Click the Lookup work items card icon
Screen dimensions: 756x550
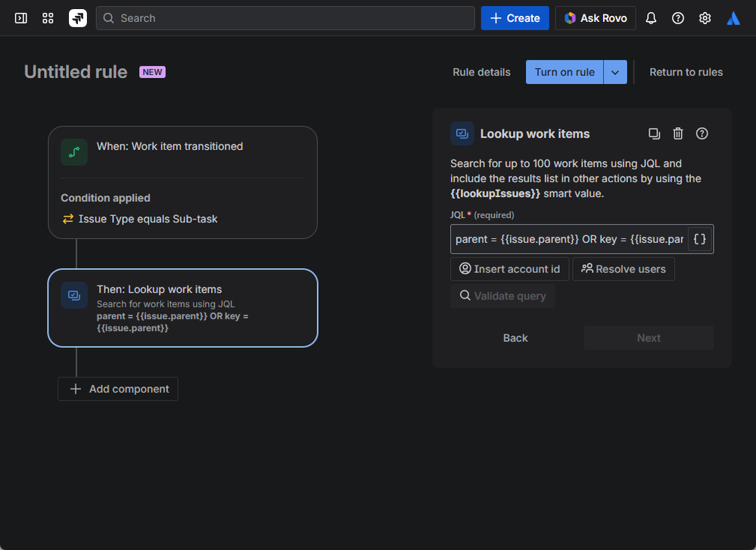74,295
